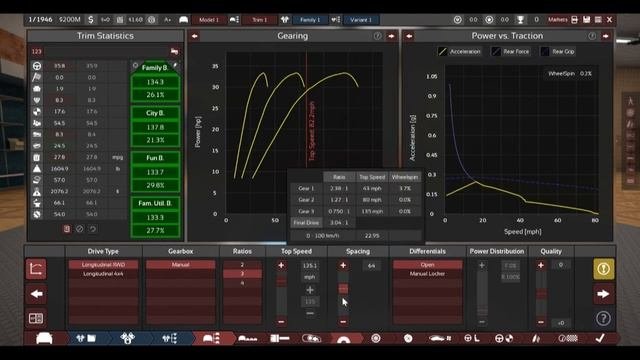This screenshot has width=640, height=360.
Task: Click the Top Speed slider handle
Action: 281,282
